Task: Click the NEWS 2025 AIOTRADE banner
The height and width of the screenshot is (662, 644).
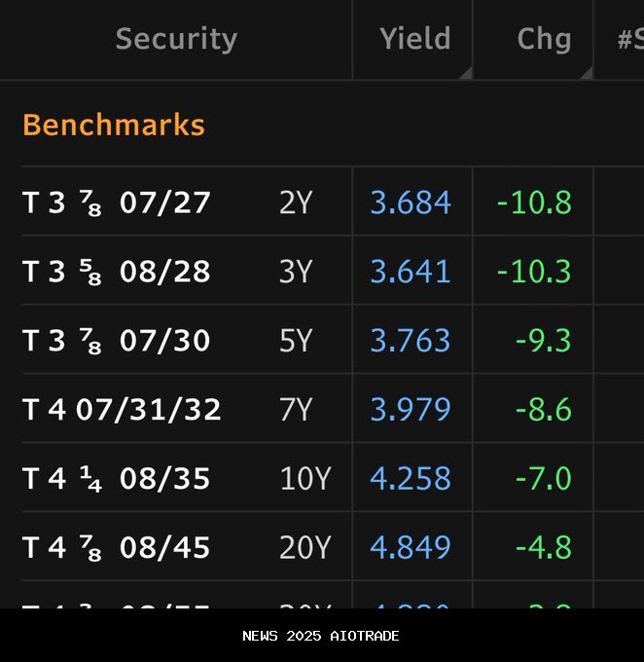Action: [321, 636]
